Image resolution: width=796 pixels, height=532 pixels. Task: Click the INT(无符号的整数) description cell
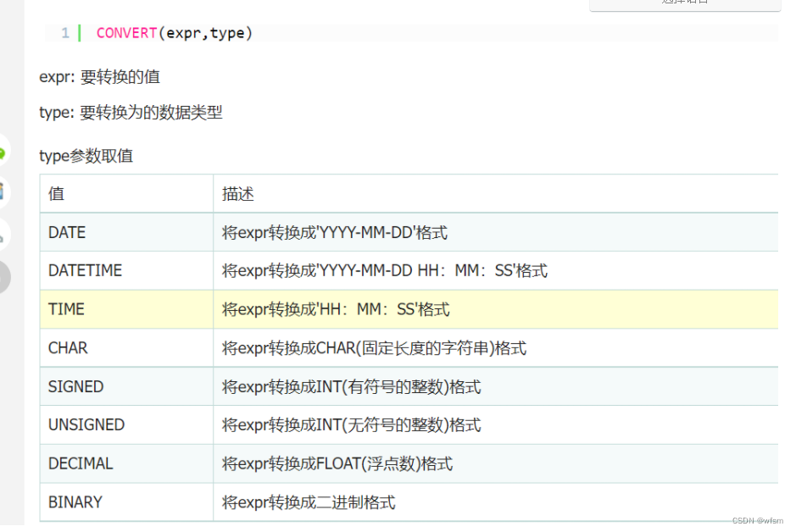click(495, 425)
